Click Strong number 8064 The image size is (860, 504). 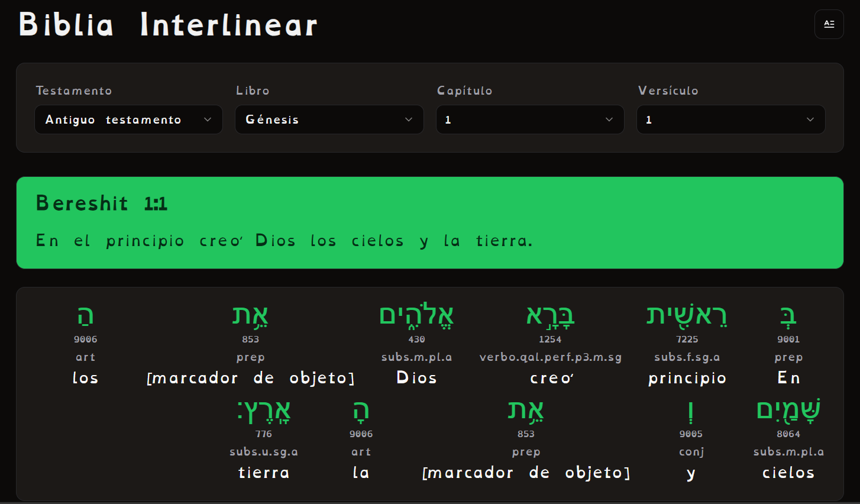pyautogui.click(x=788, y=434)
